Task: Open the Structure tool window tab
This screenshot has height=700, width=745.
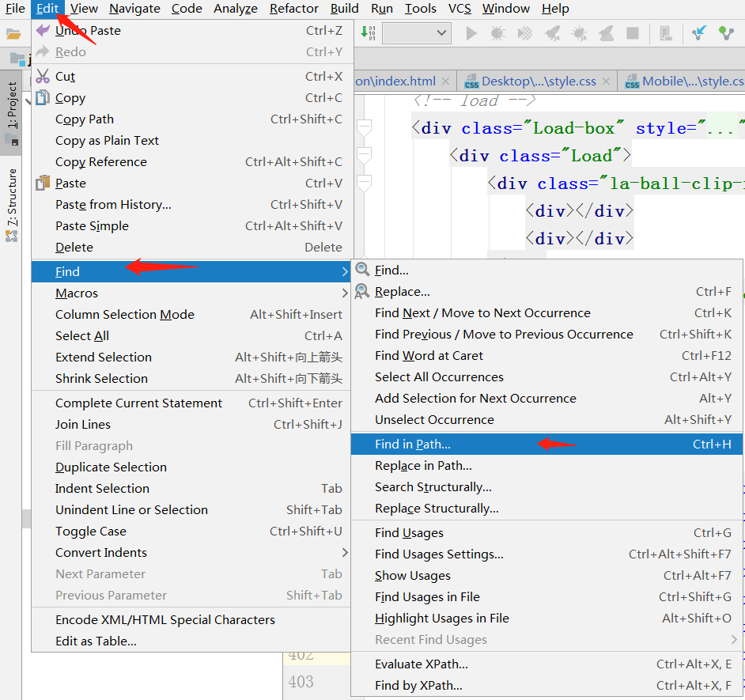Action: tap(12, 198)
